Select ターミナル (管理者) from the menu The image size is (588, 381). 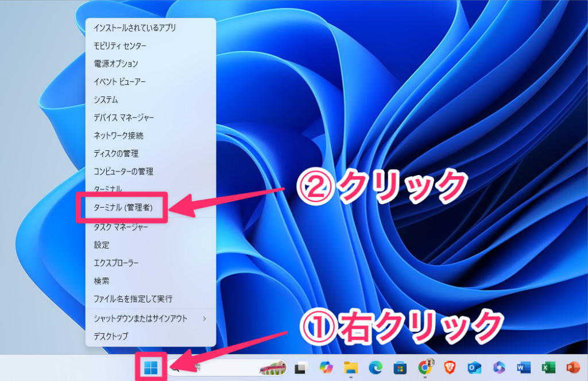[x=123, y=208]
